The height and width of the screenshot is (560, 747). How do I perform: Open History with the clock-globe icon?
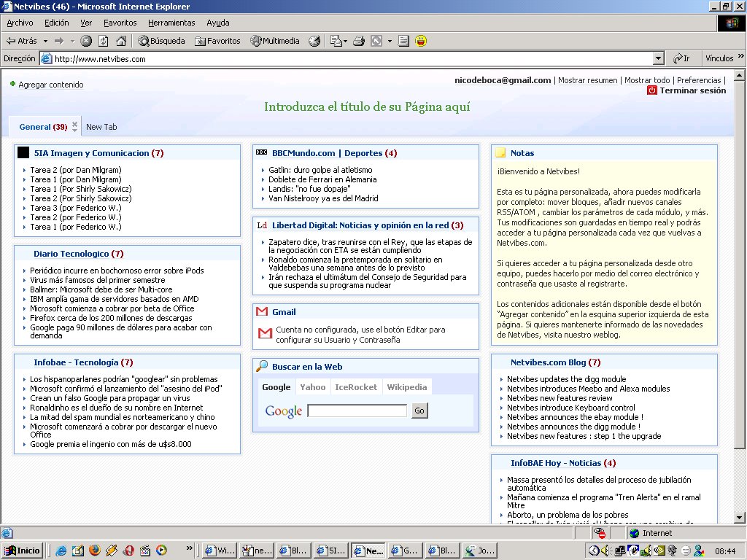314,41
